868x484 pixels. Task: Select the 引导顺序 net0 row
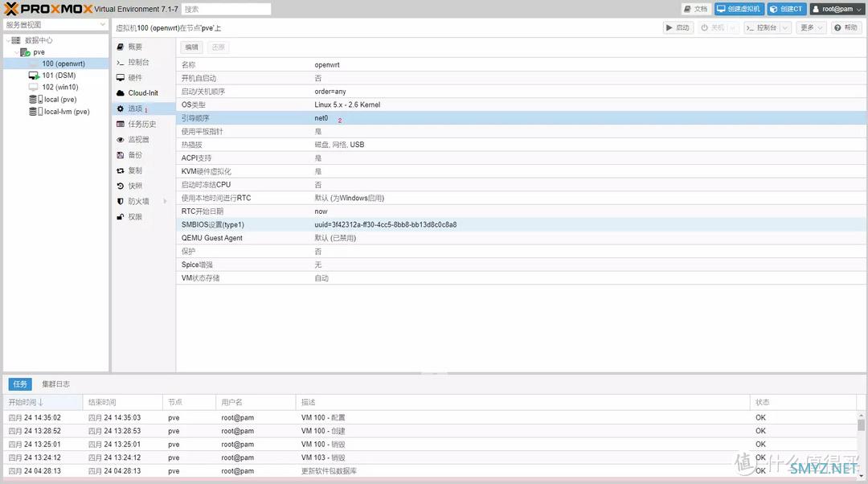pyautogui.click(x=522, y=118)
